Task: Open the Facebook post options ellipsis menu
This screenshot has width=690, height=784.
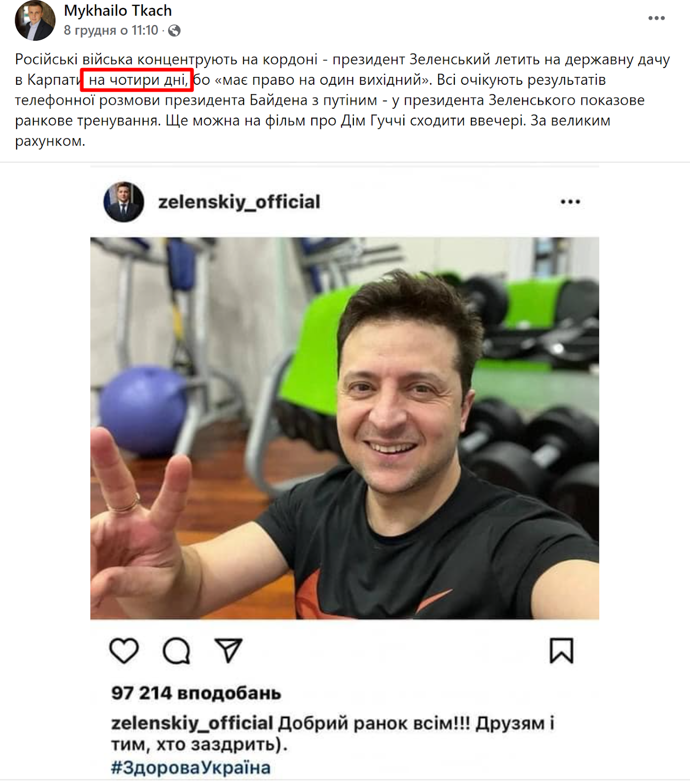Action: click(656, 18)
